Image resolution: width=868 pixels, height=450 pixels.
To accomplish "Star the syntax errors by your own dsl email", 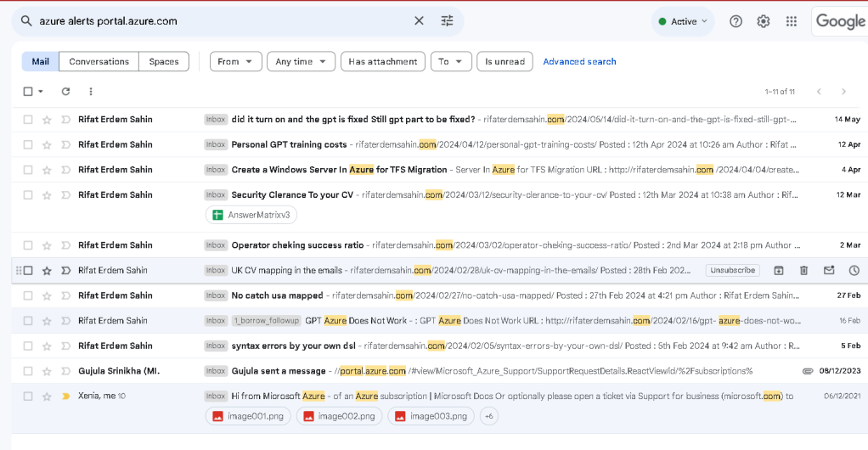I will 47,346.
